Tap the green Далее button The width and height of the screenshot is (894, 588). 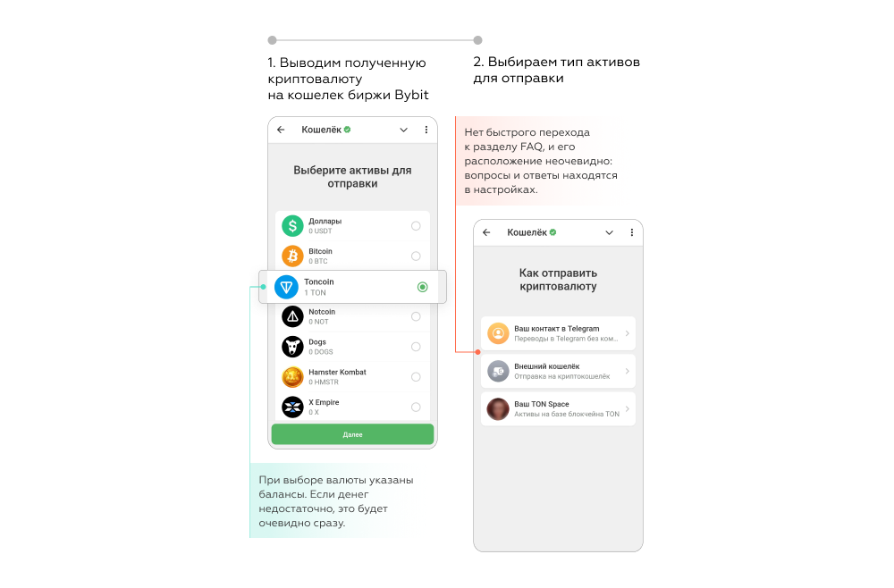352,434
